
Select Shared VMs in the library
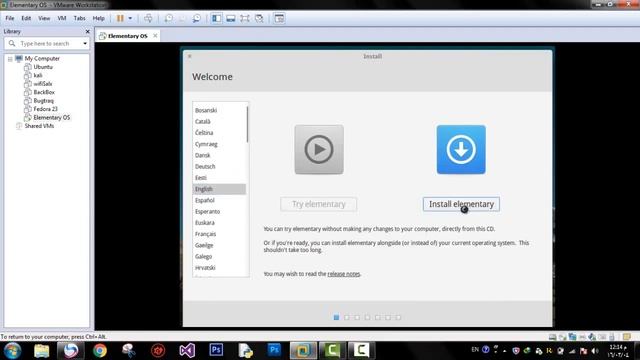(x=39, y=126)
